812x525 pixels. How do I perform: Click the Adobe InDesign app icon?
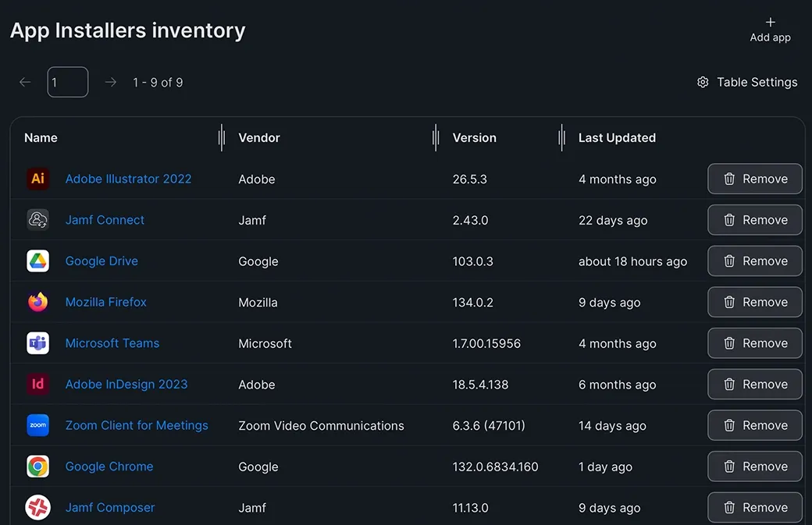pyautogui.click(x=37, y=384)
